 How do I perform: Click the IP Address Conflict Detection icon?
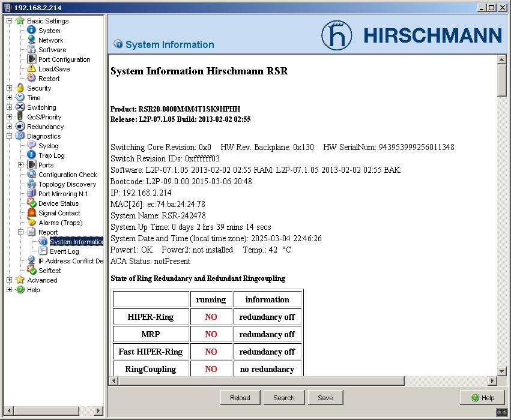click(32, 260)
